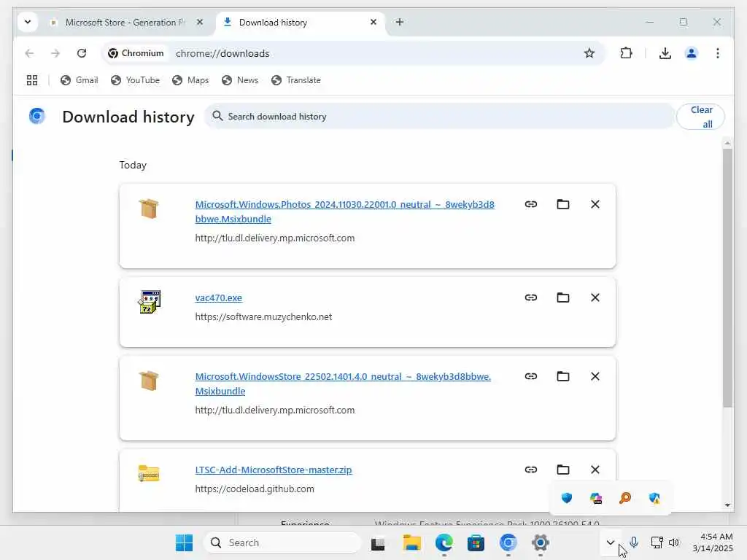Viewport: 747px width, 560px height.
Task: Focus the Search download history field
Action: [439, 116]
